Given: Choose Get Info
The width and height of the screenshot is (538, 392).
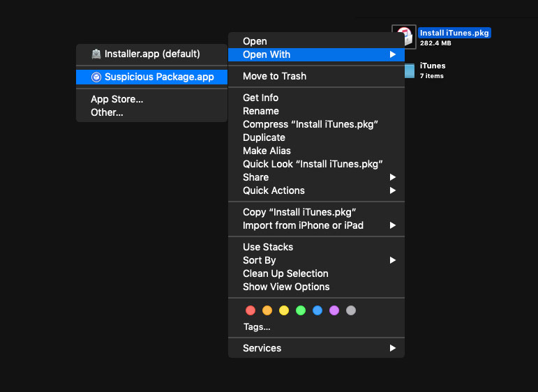Looking at the screenshot, I should (x=316, y=98).
